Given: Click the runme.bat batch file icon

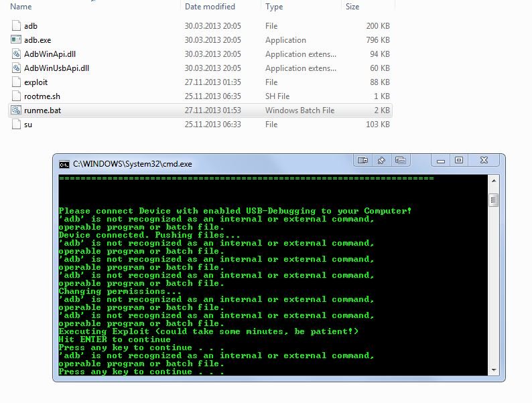Looking at the screenshot, I should (x=16, y=110).
